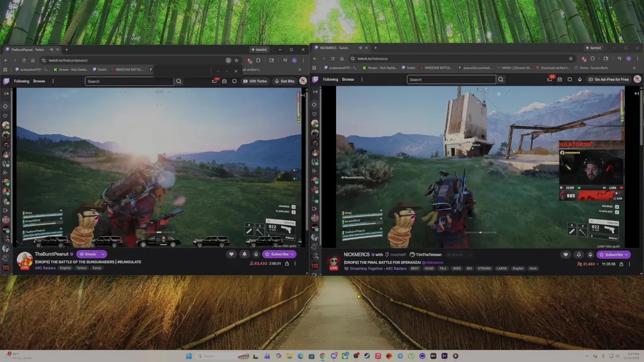
Task: Click Twitch search field in TheBurntPeanut window
Action: [x=129, y=81]
